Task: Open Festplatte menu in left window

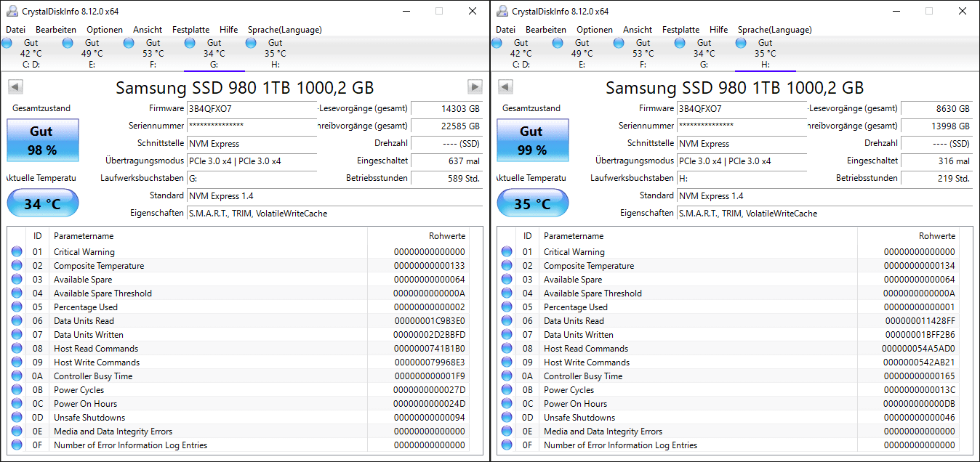Action: (190, 30)
